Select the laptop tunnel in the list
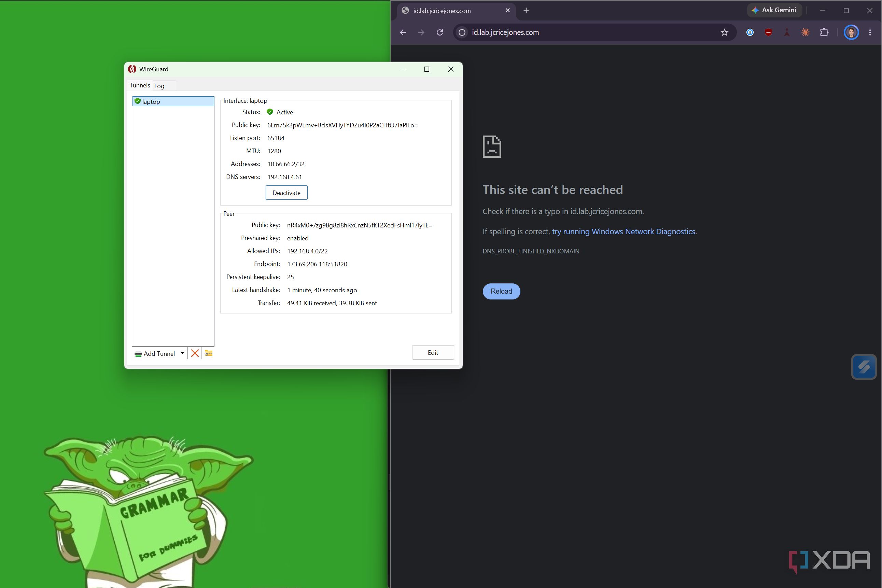The width and height of the screenshot is (882, 588). [173, 101]
